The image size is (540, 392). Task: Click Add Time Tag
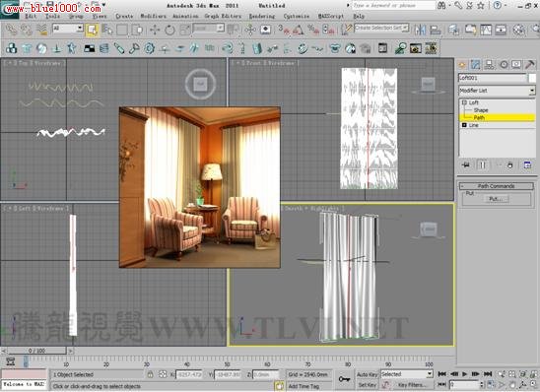pos(304,386)
